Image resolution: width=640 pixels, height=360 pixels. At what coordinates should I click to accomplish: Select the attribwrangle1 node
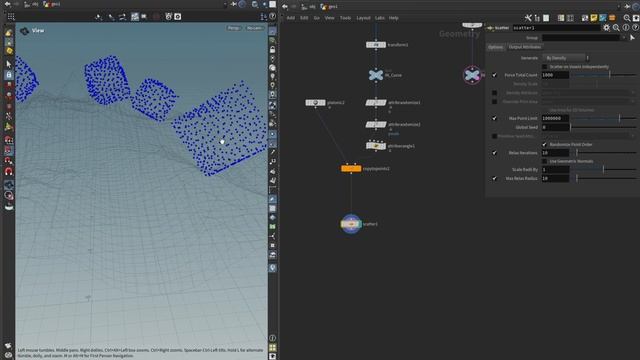tap(376, 146)
